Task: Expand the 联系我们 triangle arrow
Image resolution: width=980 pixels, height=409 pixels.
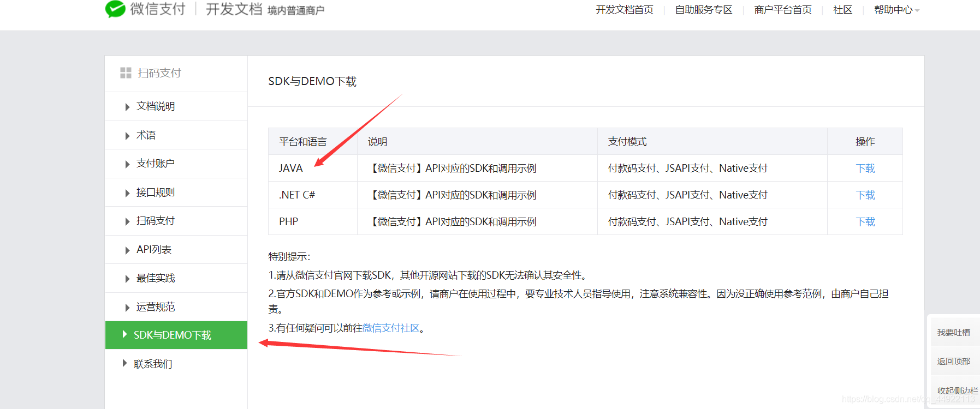Action: 124,363
